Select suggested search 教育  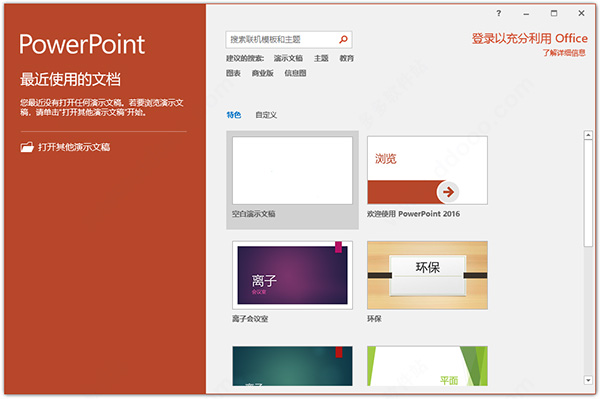pyautogui.click(x=346, y=58)
